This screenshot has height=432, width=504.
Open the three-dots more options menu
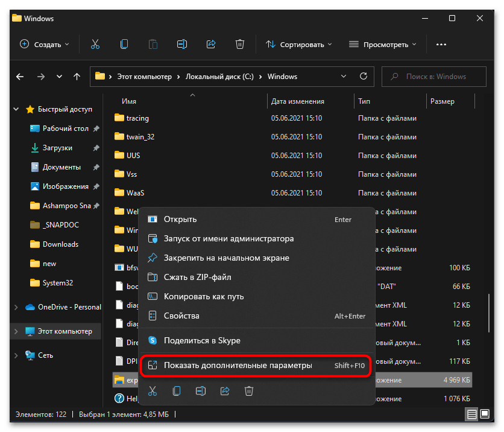(441, 45)
